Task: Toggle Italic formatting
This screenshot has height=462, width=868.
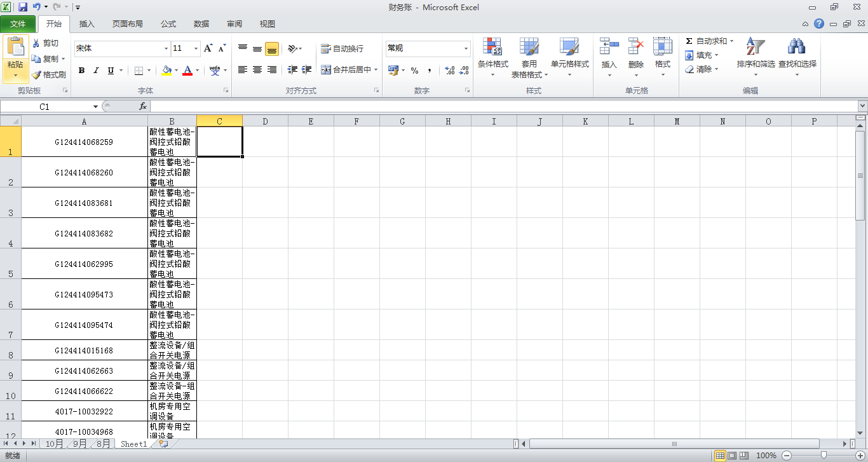Action: 96,71
